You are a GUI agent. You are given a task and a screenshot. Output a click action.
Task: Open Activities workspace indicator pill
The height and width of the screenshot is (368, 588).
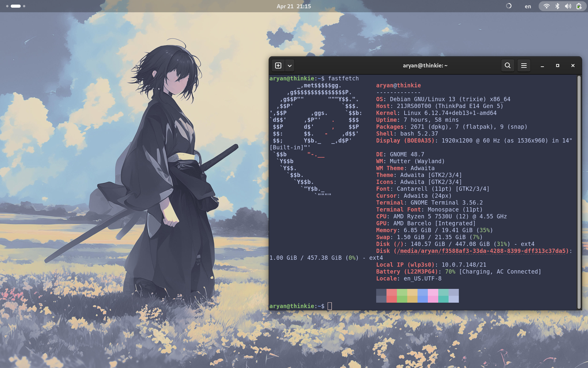pos(16,6)
